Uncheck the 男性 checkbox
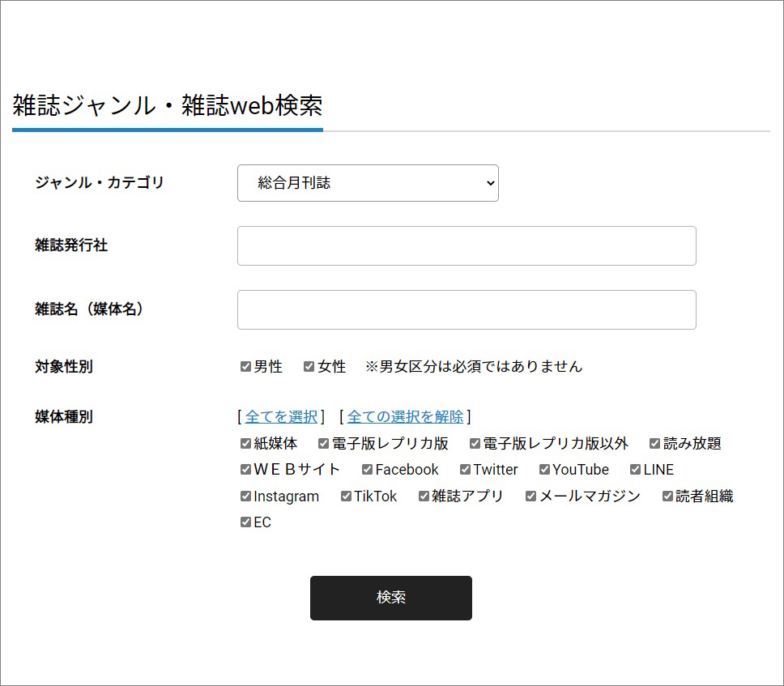This screenshot has height=686, width=784. (x=245, y=367)
